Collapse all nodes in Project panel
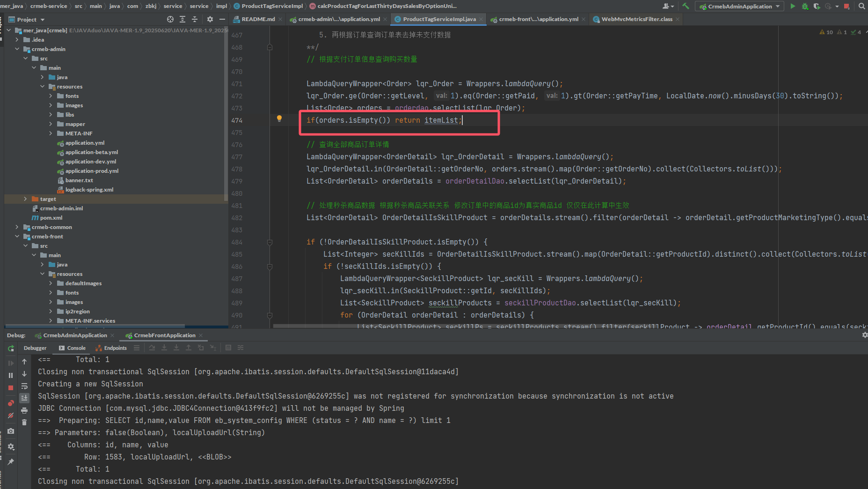The width and height of the screenshot is (868, 489). click(195, 19)
